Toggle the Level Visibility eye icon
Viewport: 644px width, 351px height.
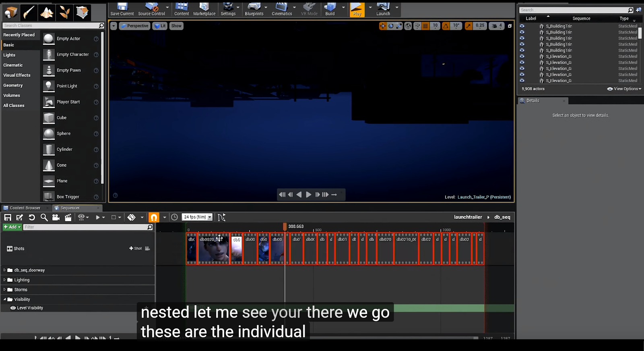13,308
